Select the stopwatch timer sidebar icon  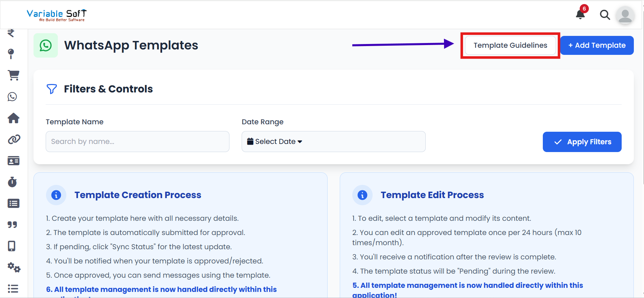[13, 182]
